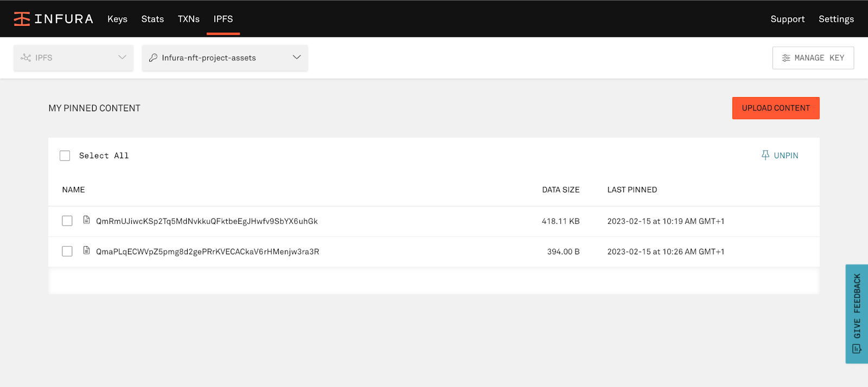Click the key icon beside Infura-nft-project-assets
This screenshot has height=387, width=868.
[x=154, y=57]
